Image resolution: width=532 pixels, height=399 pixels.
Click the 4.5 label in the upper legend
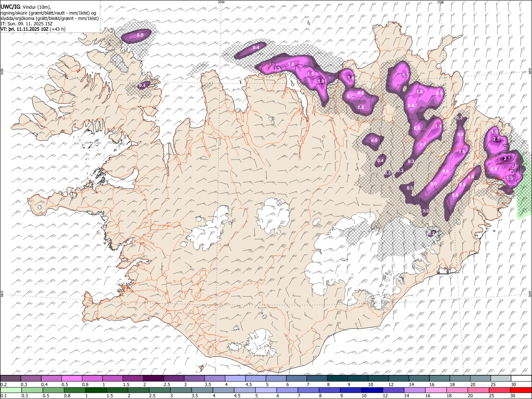pos(249,384)
